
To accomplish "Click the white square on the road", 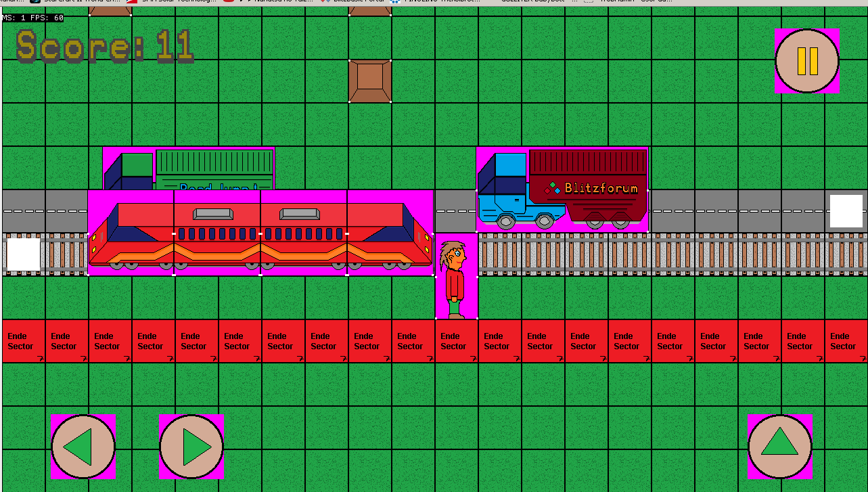I will [x=846, y=211].
